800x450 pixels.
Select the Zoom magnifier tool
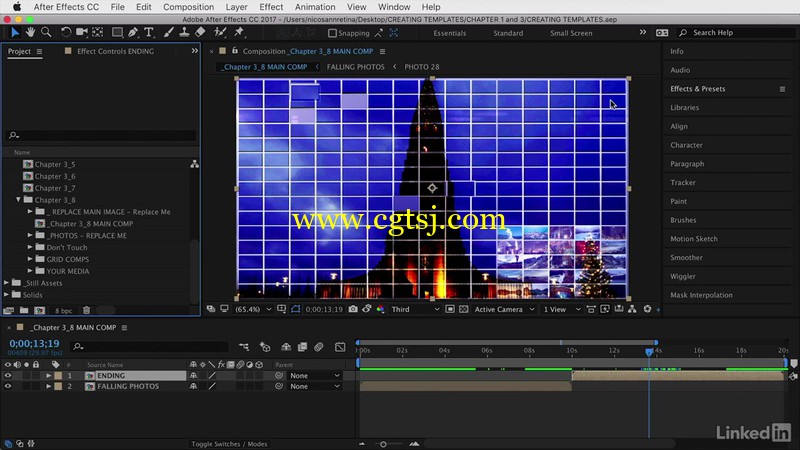click(46, 33)
